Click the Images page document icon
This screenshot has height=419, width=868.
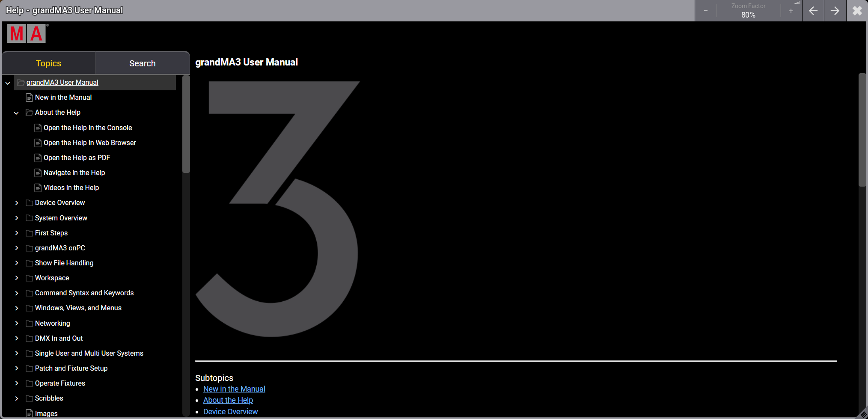30,413
